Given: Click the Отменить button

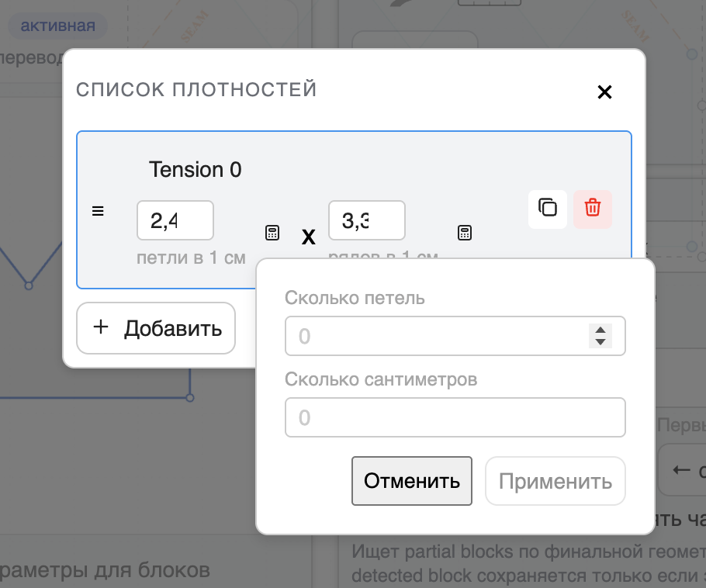Looking at the screenshot, I should pyautogui.click(x=411, y=481).
